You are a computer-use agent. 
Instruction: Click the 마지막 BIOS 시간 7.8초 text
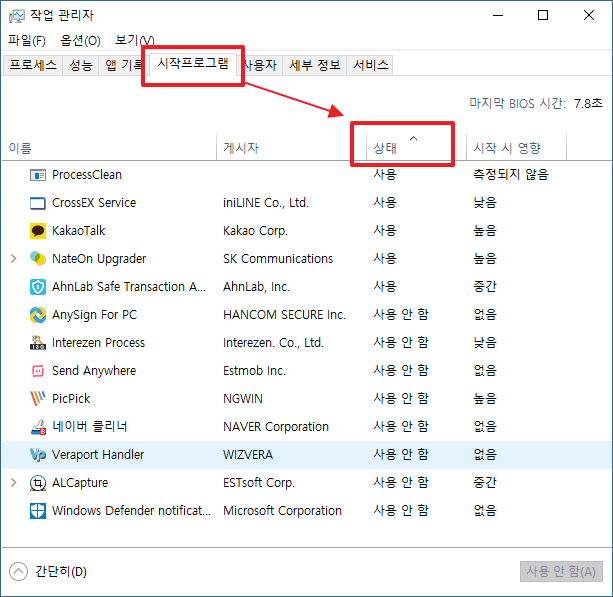click(x=536, y=104)
